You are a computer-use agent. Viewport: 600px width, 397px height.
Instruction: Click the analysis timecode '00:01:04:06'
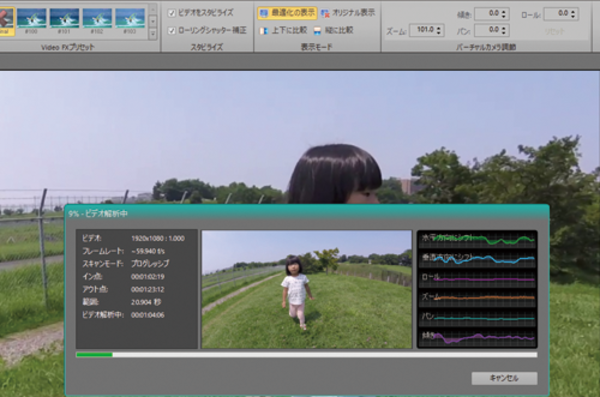(x=147, y=315)
